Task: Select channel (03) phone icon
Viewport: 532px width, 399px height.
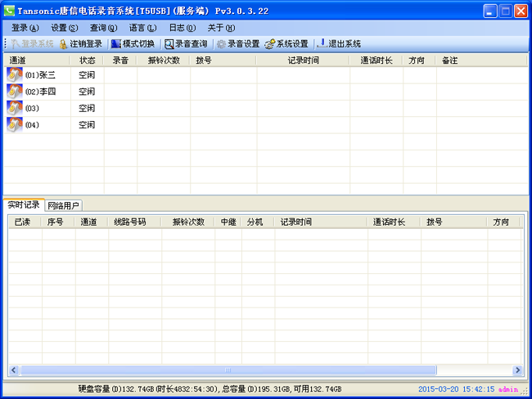Action: click(x=15, y=108)
